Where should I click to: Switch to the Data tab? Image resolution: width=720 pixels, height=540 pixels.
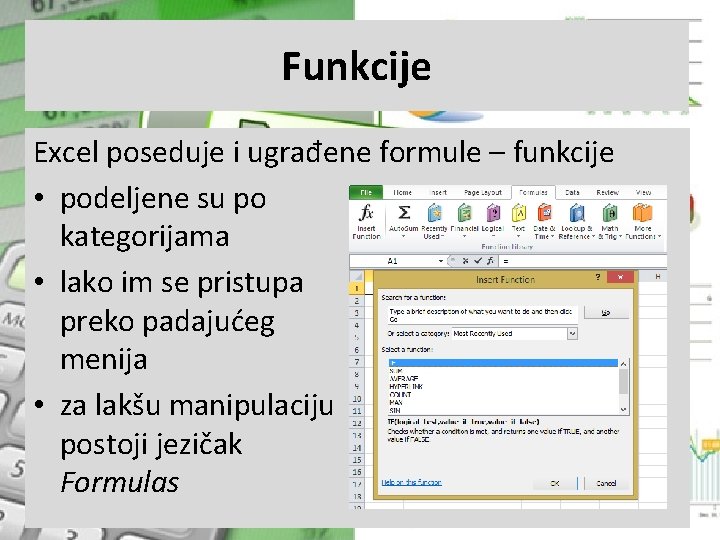pos(572,192)
